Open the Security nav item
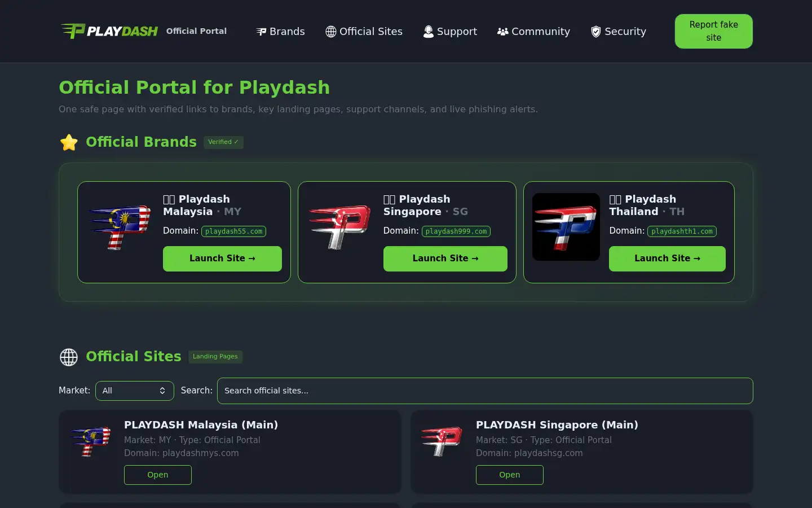The width and height of the screenshot is (812, 508). [x=618, y=32]
